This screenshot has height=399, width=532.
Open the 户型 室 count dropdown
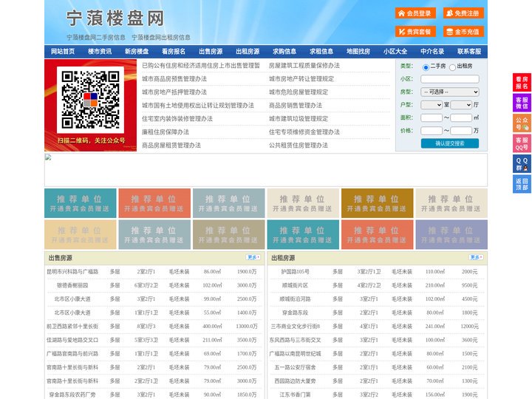(432, 105)
